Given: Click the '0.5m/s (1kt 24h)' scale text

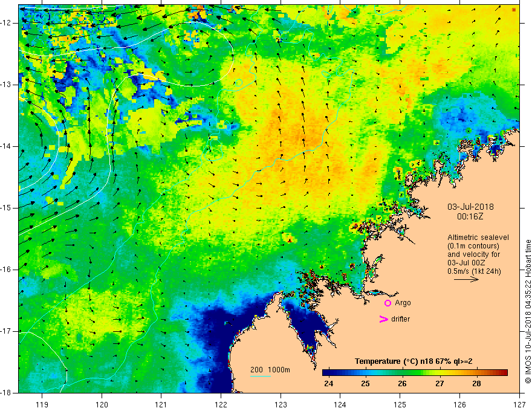Looking at the screenshot, I should click(x=474, y=271).
